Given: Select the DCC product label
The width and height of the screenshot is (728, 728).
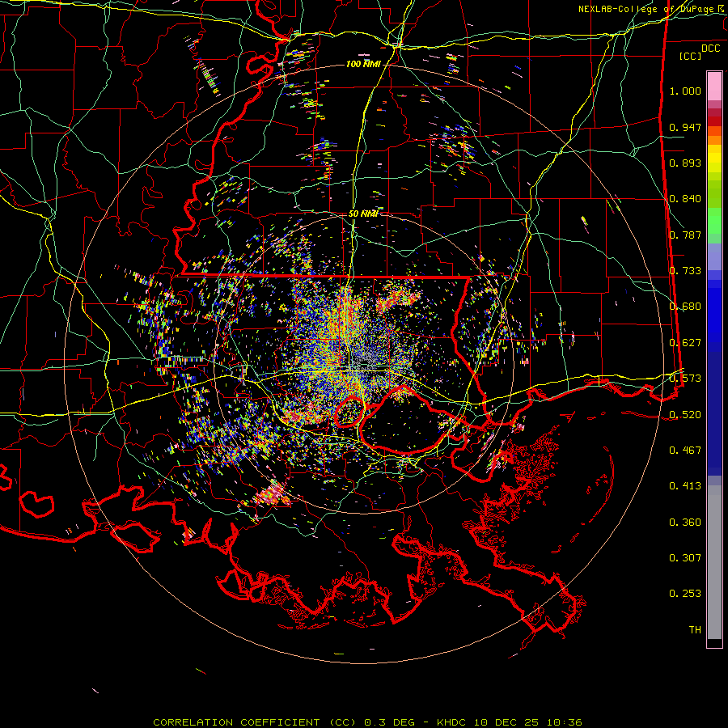Looking at the screenshot, I should [711, 49].
